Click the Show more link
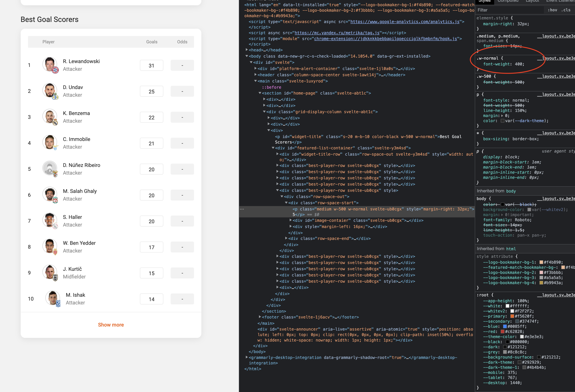 coord(111,325)
